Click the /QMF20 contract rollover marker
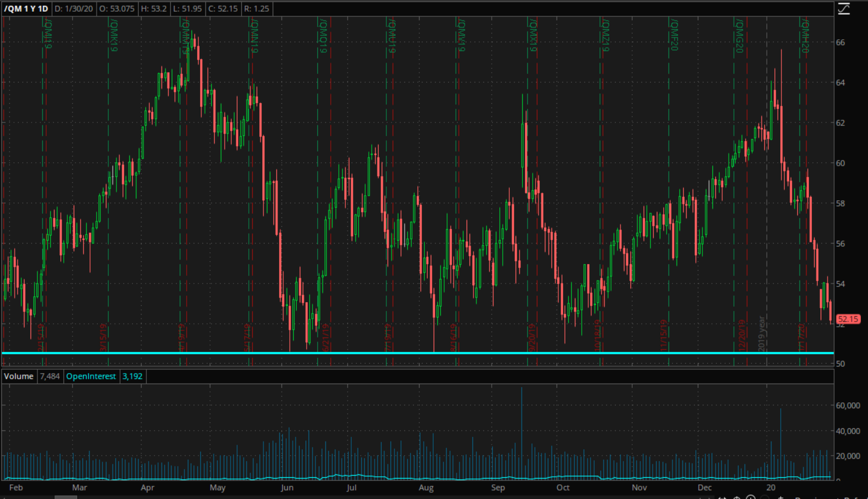868x499 pixels. (x=674, y=35)
